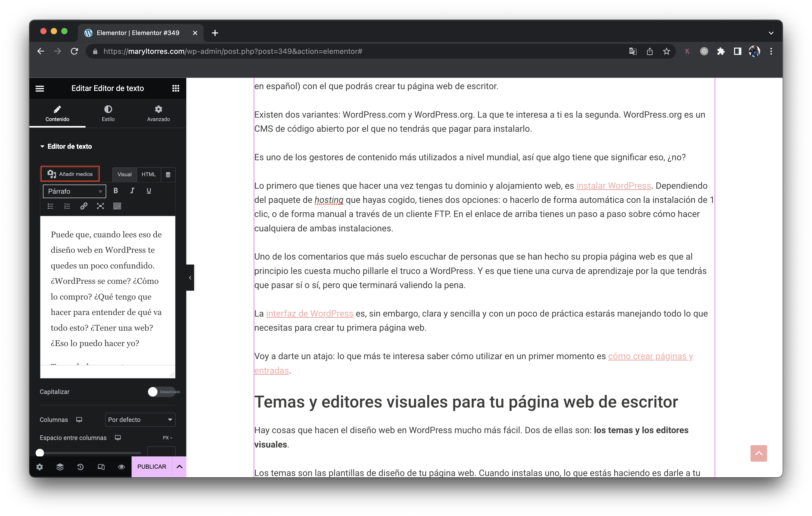Image resolution: width=812 pixels, height=516 pixels.
Task: Toggle bold formatting in the text editor
Action: [x=115, y=191]
